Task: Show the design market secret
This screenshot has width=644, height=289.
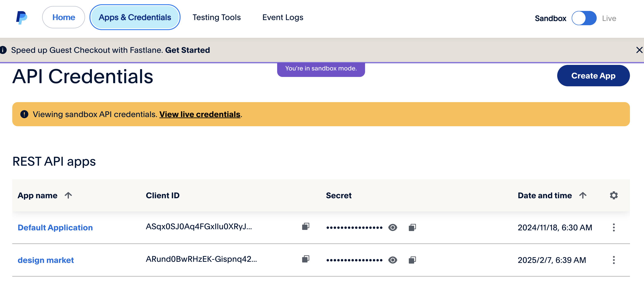Action: [393, 260]
